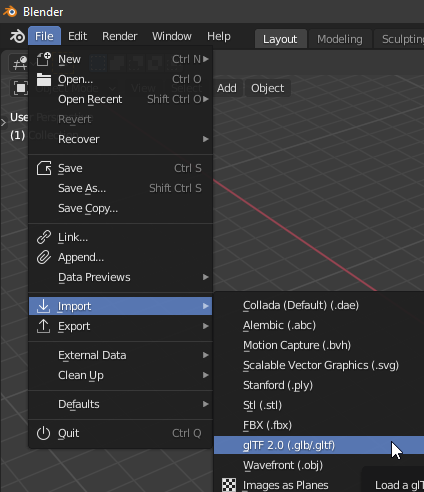The width and height of the screenshot is (424, 492).
Task: Click the Link chain icon
Action: coord(44,237)
